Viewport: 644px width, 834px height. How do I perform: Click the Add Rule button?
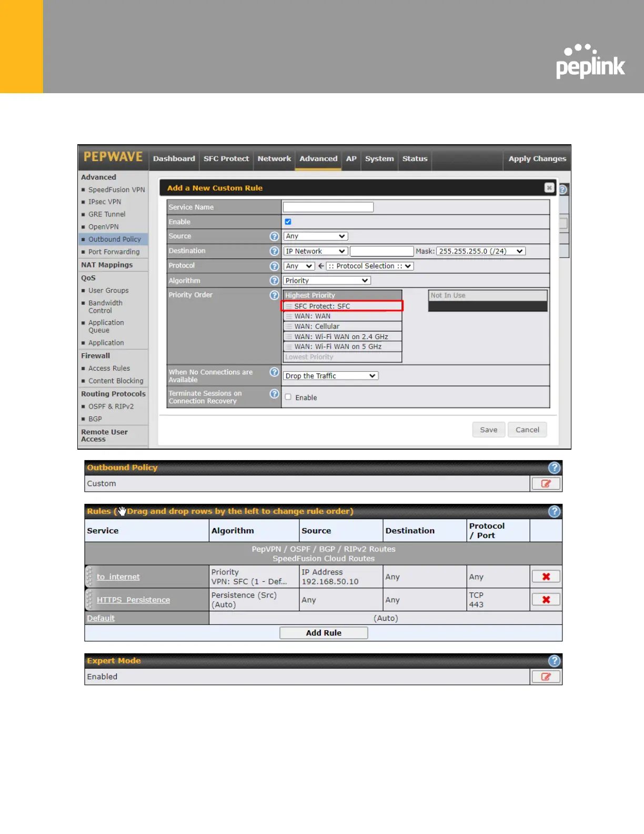[324, 633]
